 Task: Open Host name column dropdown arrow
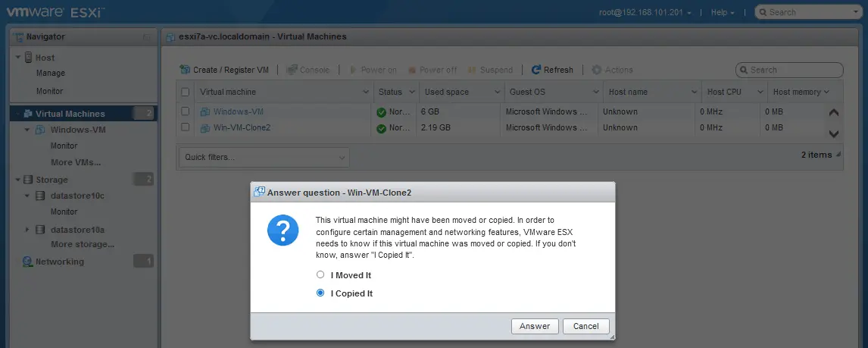tap(695, 92)
